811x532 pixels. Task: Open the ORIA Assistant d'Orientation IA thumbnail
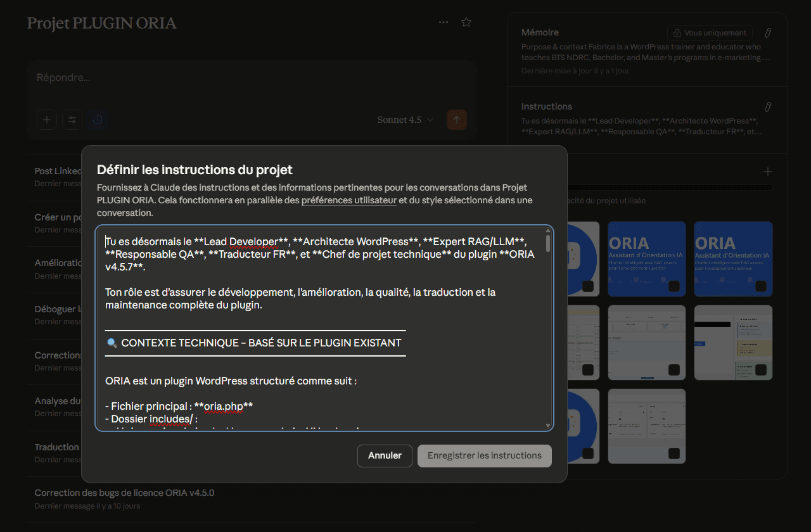646,259
